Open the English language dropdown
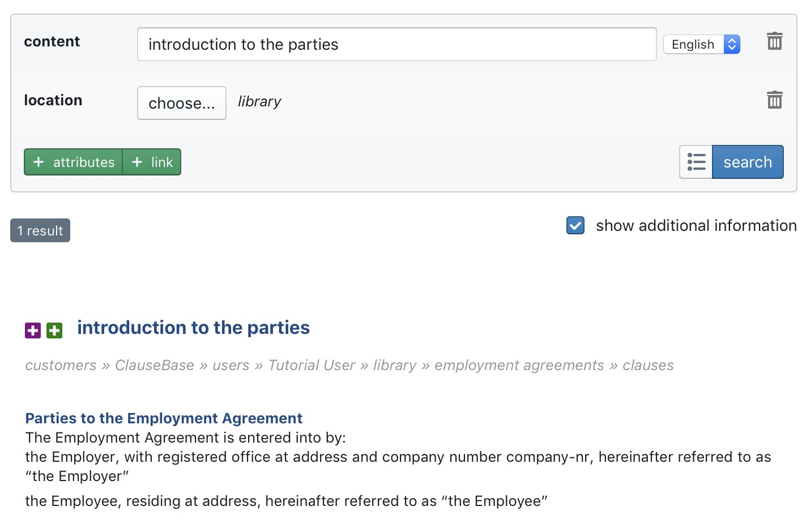Viewport: 802px width, 532px height. (702, 44)
